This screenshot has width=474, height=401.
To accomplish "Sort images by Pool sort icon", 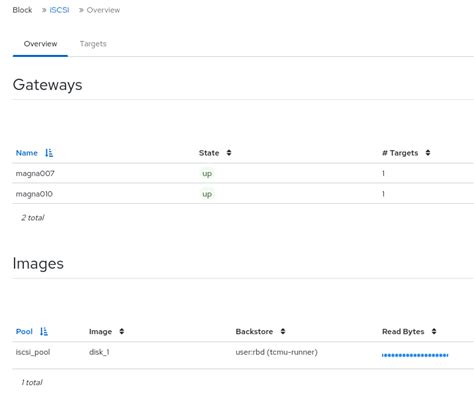I will [44, 331].
